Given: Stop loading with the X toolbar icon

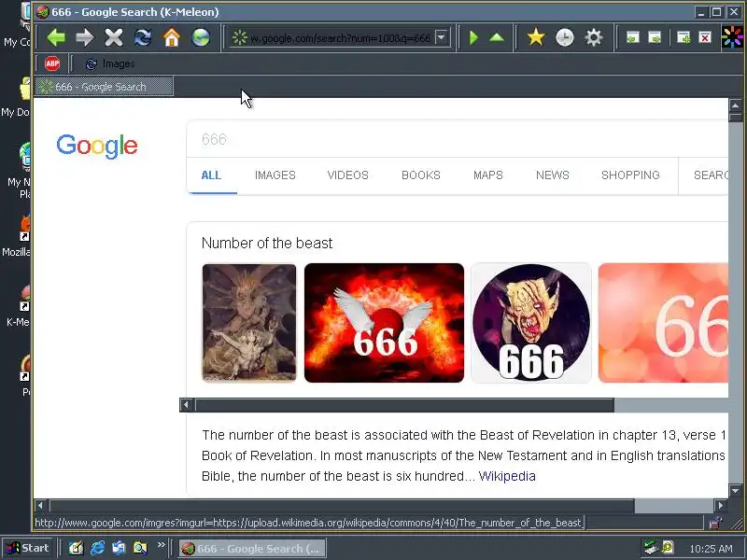Looking at the screenshot, I should click(x=114, y=37).
